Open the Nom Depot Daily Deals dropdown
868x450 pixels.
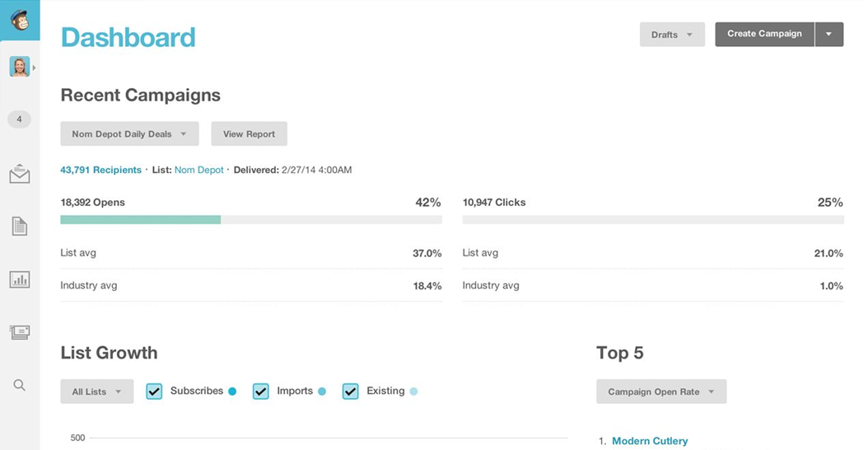[129, 134]
